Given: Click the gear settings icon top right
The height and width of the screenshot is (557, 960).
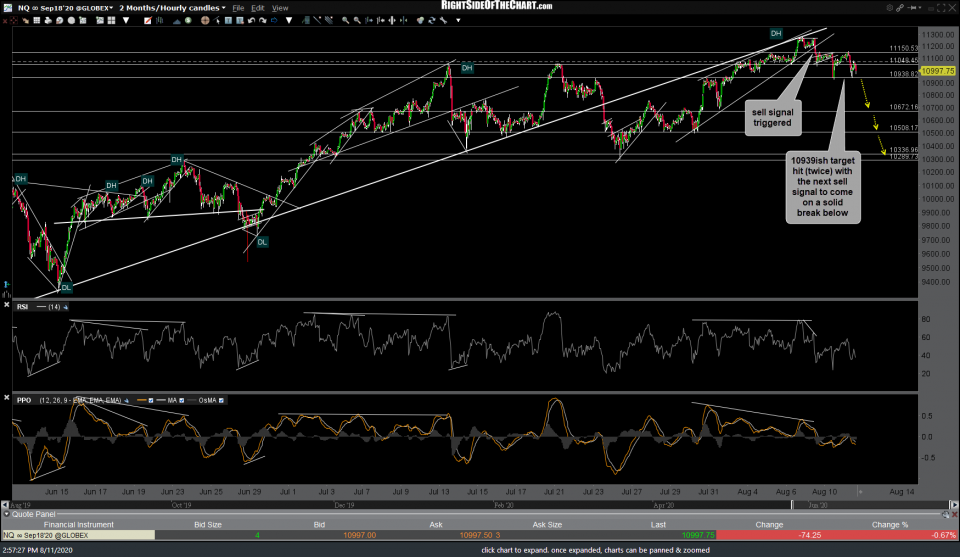Looking at the screenshot, I should tap(889, 7).
